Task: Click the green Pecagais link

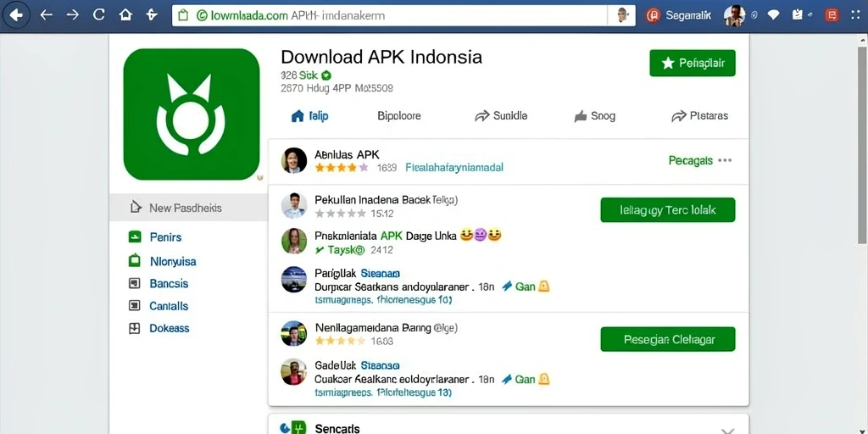Action: tap(690, 160)
